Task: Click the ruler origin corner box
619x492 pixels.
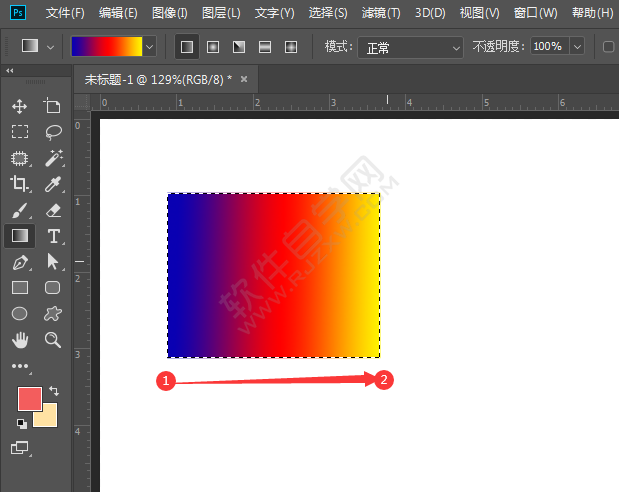Action: click(83, 103)
